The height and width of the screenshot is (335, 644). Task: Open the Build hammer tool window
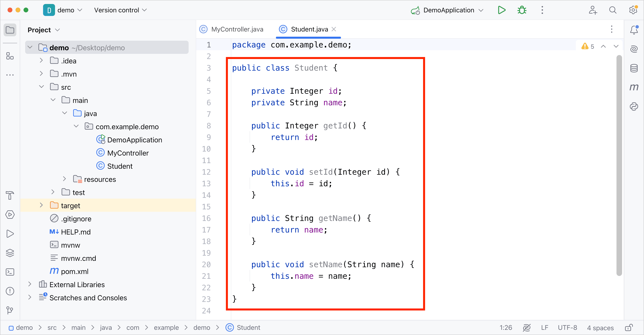pos(10,195)
